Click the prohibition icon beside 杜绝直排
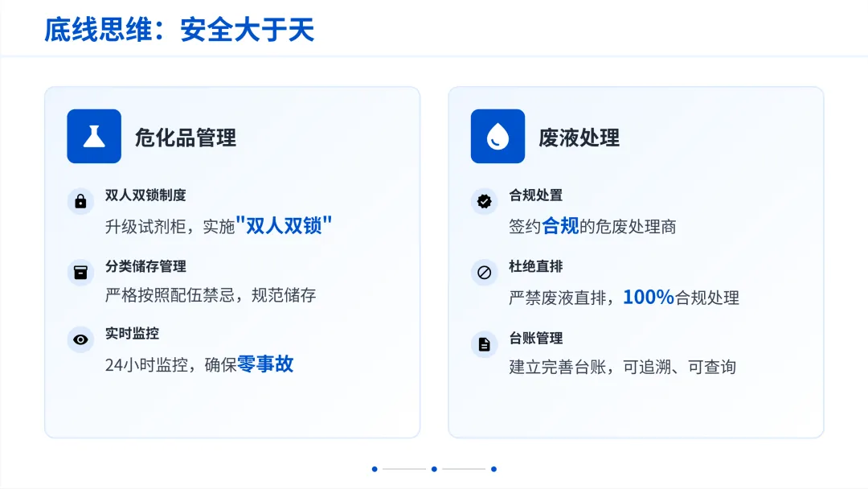This screenshot has height=489, width=868. (x=484, y=273)
